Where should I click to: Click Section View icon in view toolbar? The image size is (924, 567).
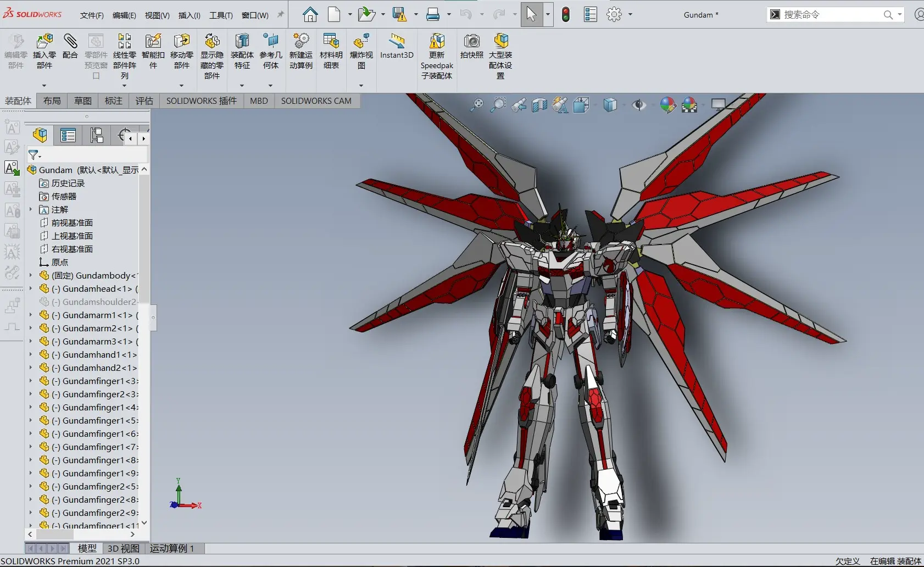pyautogui.click(x=539, y=104)
